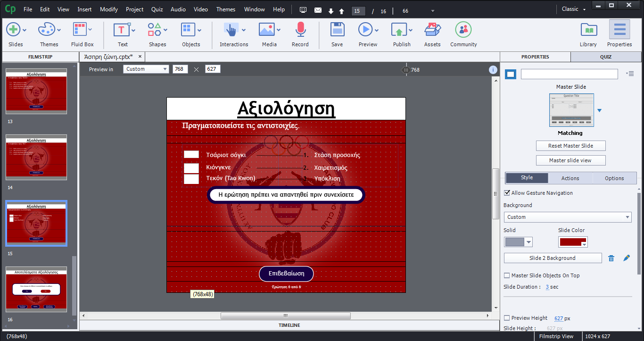The image size is (644, 341).
Task: Click the answer box beside Τσάριοτ σόγκι
Action: [x=191, y=154]
